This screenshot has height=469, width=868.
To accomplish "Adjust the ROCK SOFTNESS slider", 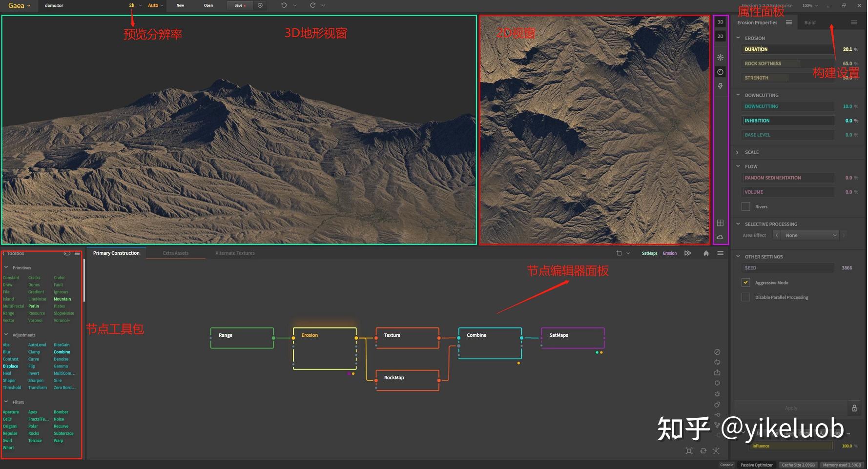I will tap(788, 63).
